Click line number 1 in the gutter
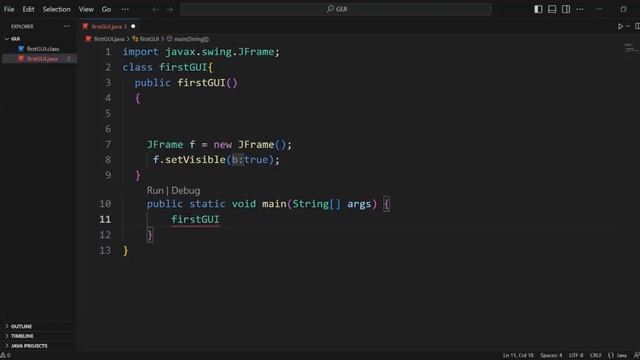This screenshot has width=640, height=360. point(108,52)
